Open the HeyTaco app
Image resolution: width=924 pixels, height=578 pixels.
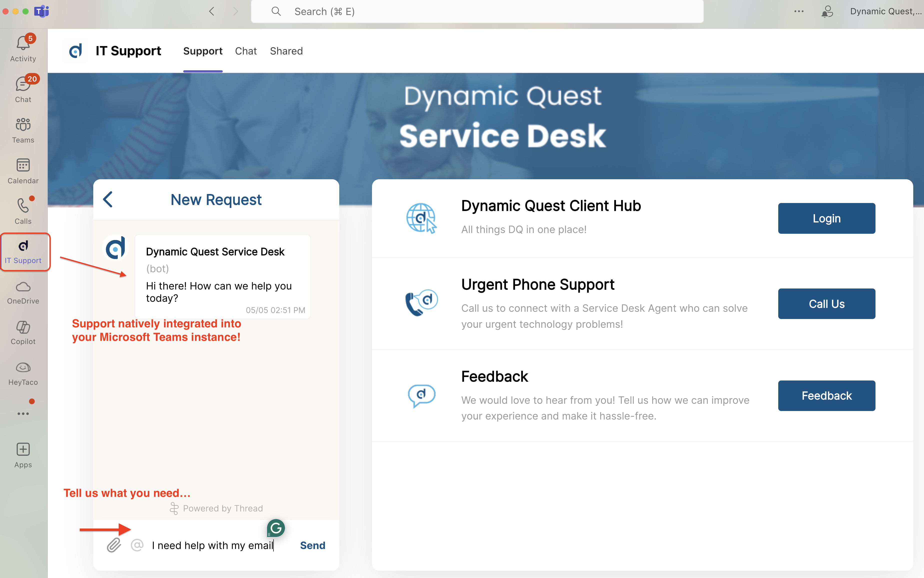23,373
